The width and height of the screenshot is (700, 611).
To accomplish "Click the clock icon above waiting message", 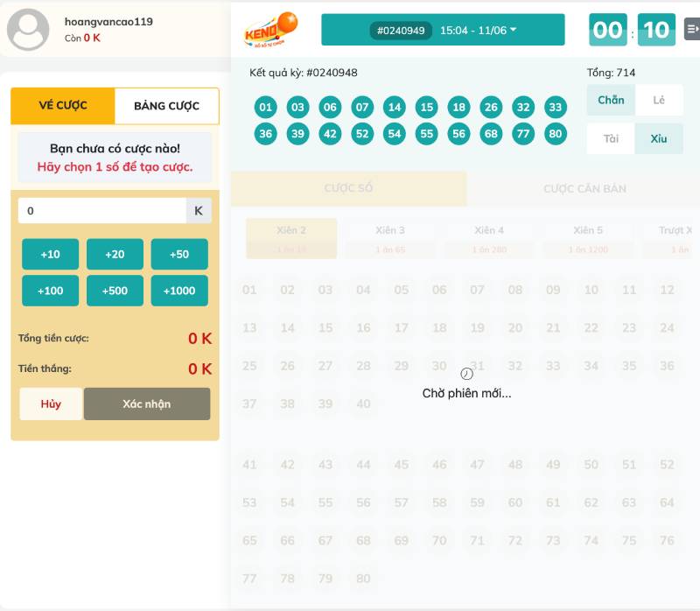I will [x=466, y=374].
